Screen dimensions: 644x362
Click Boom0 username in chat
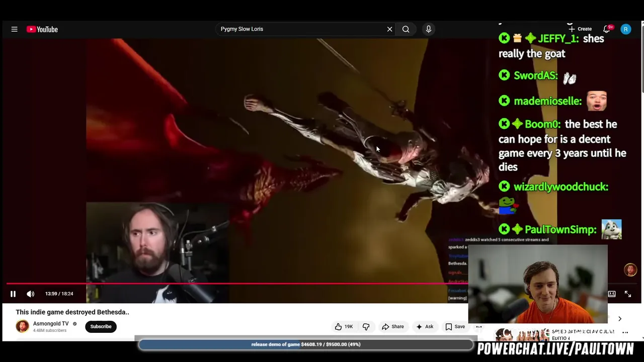point(542,124)
